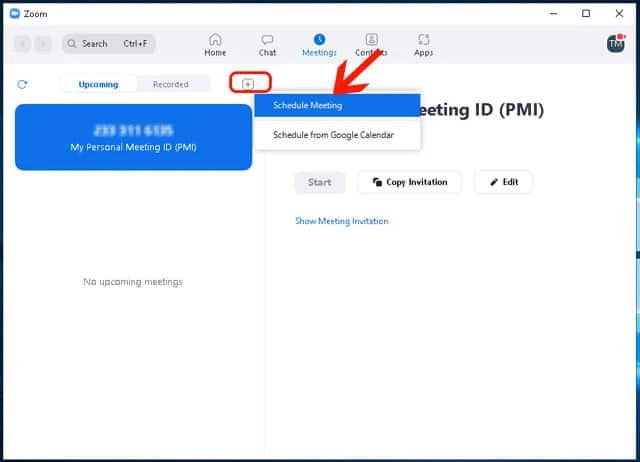640x462 pixels.
Task: Minimize the Zoom window
Action: [553, 13]
